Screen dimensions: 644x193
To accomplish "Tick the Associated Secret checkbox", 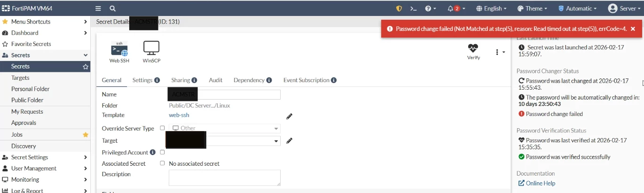I will click(x=162, y=163).
